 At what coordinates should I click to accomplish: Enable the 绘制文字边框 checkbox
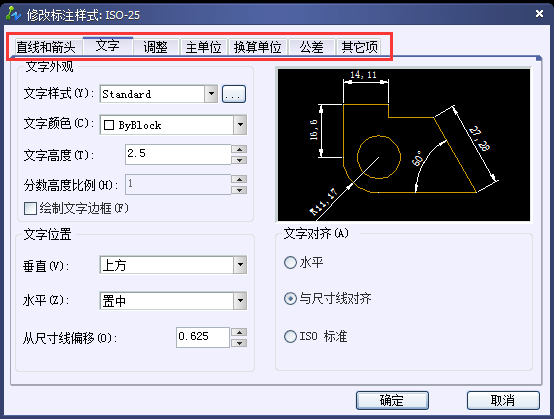30,208
